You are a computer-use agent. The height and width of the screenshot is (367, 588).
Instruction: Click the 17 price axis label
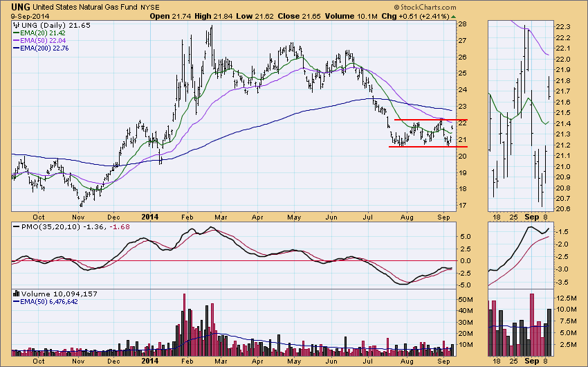click(x=462, y=205)
